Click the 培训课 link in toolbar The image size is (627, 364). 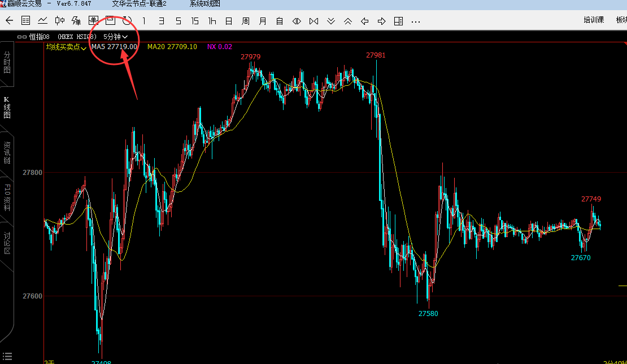594,20
